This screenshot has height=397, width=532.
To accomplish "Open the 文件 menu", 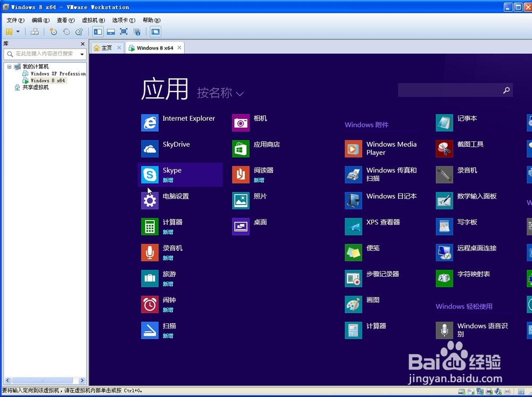I will point(15,20).
